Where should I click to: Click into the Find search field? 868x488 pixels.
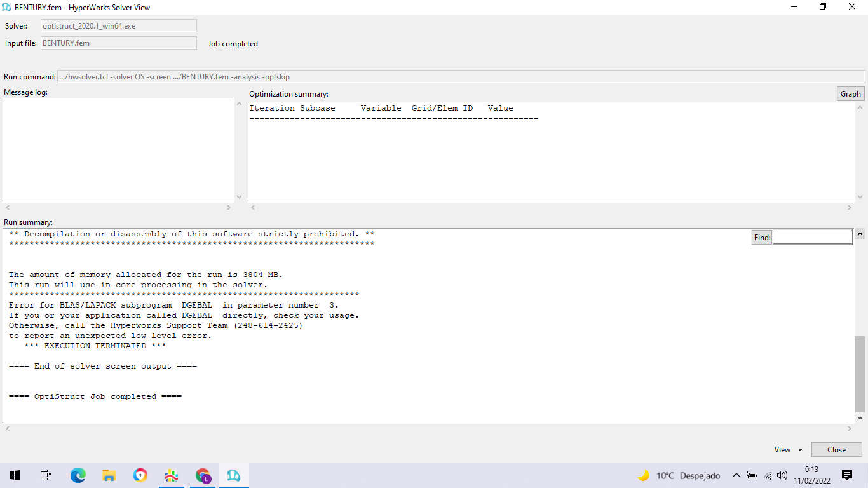pyautogui.click(x=812, y=238)
